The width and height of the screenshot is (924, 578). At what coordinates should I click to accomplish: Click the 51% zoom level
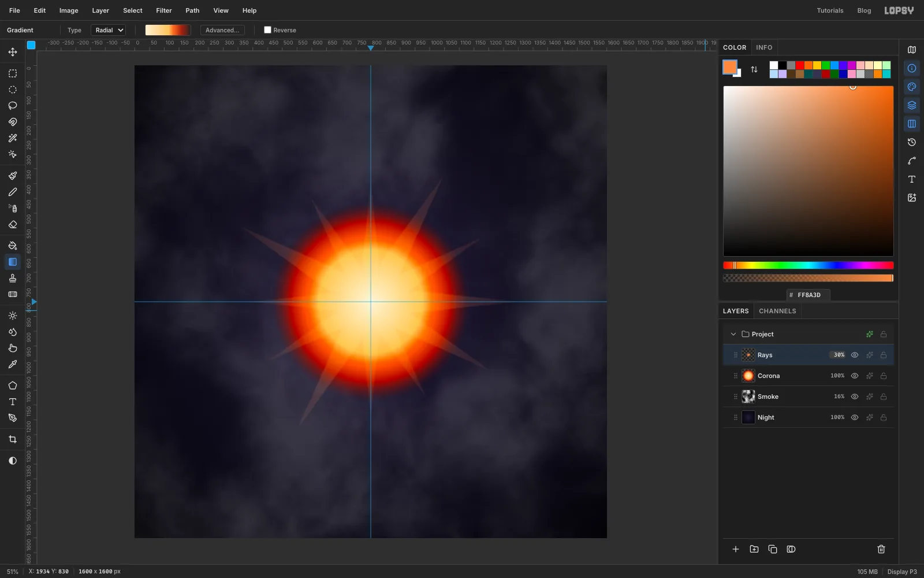pyautogui.click(x=12, y=572)
